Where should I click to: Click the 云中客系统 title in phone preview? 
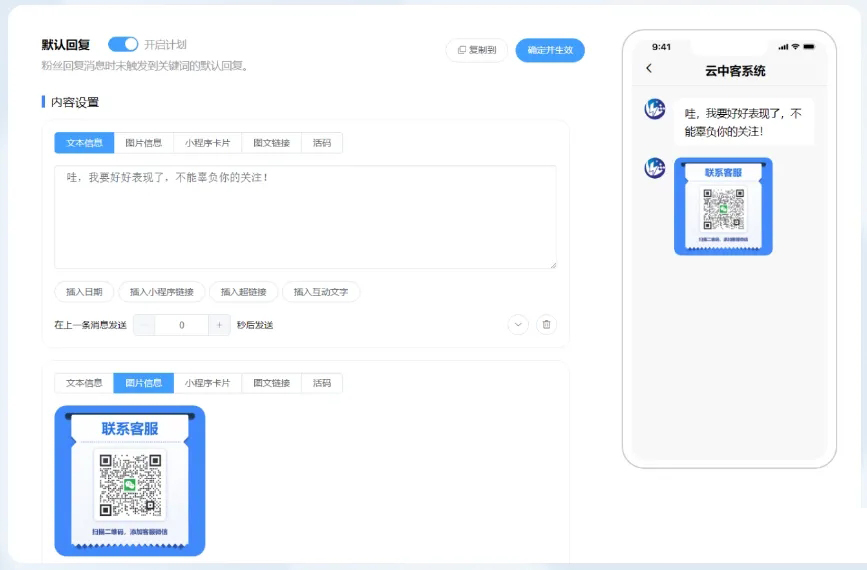click(x=735, y=71)
